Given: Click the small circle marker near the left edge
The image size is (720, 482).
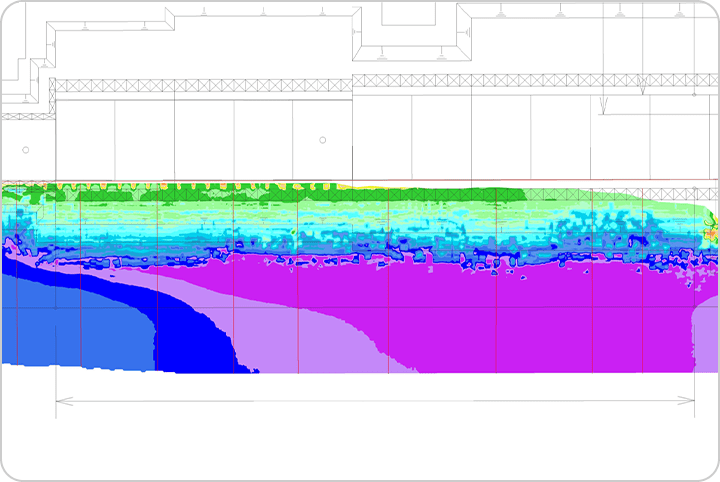Looking at the screenshot, I should pos(26,150).
